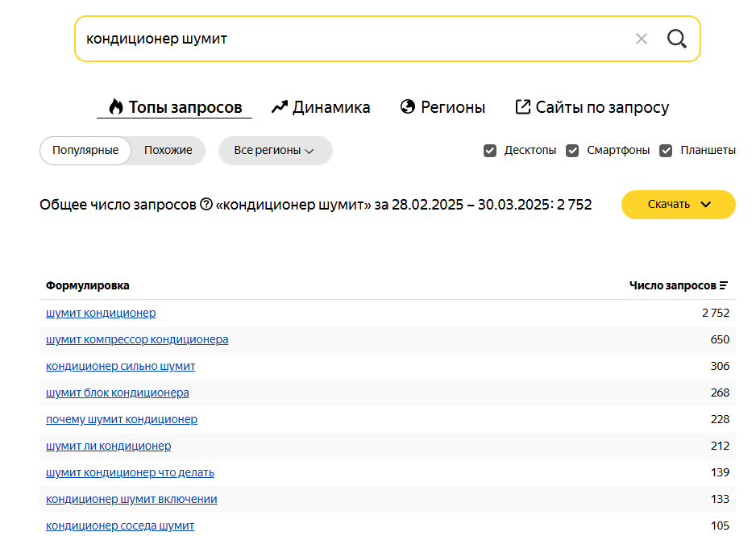Open the почему шумит кондиционер link
Viewport: 756px width, 536px height.
click(x=122, y=419)
